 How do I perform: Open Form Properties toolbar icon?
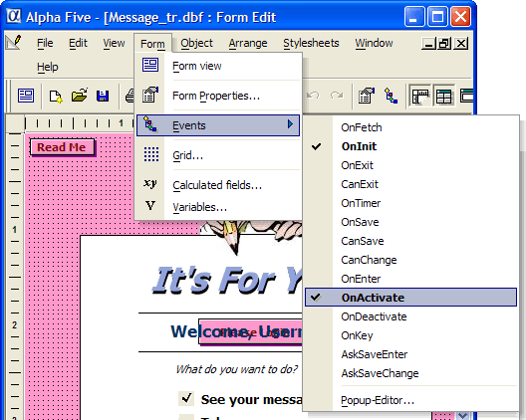pos(367,96)
